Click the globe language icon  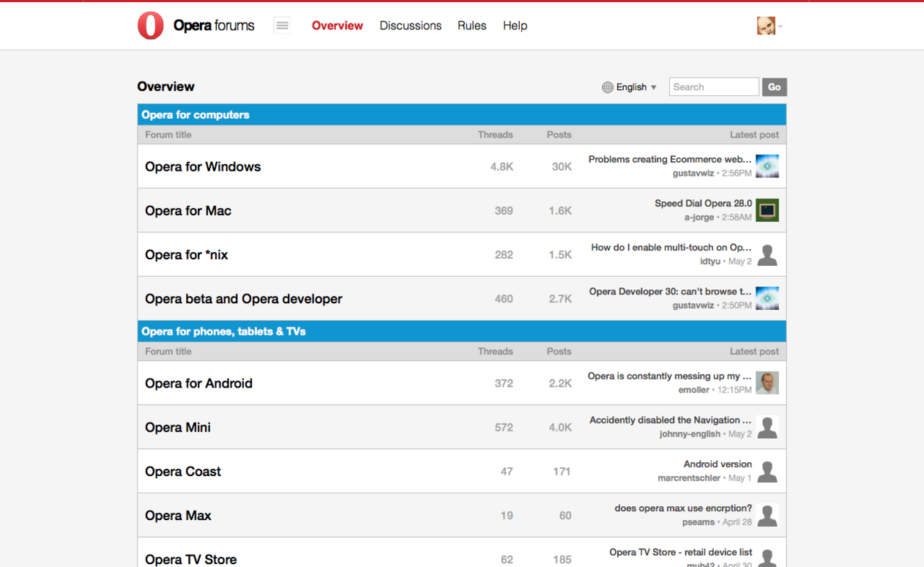tap(608, 87)
